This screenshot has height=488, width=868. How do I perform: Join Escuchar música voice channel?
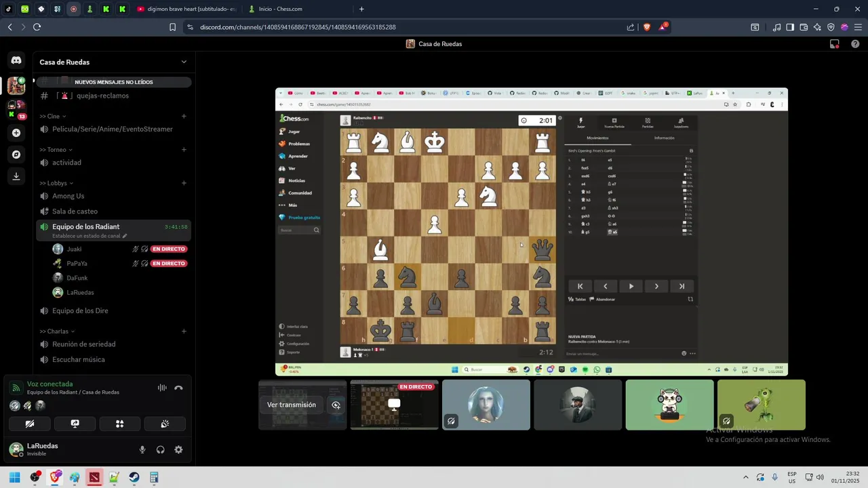113,360
